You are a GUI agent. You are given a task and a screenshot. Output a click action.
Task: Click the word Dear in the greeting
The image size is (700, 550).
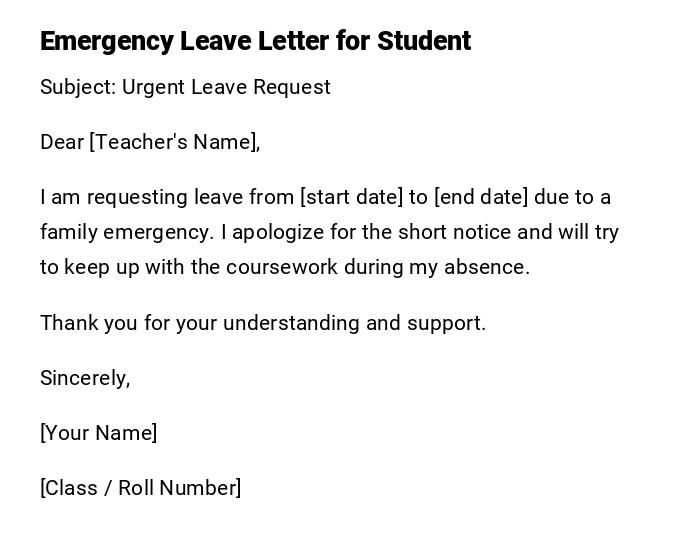[61, 142]
